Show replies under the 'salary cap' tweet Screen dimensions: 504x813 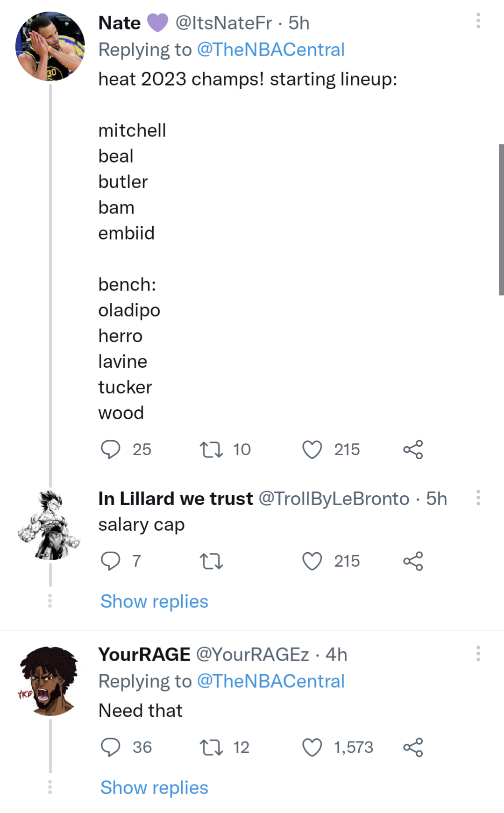coord(154,601)
